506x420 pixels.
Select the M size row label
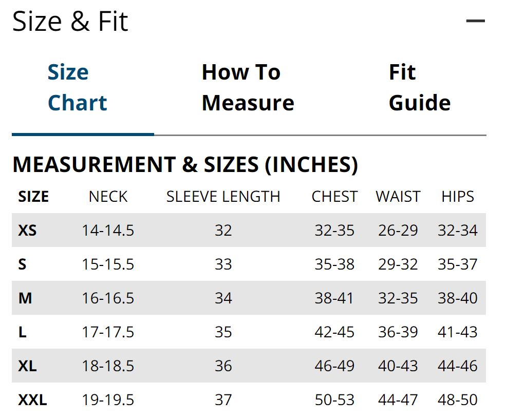(25, 298)
